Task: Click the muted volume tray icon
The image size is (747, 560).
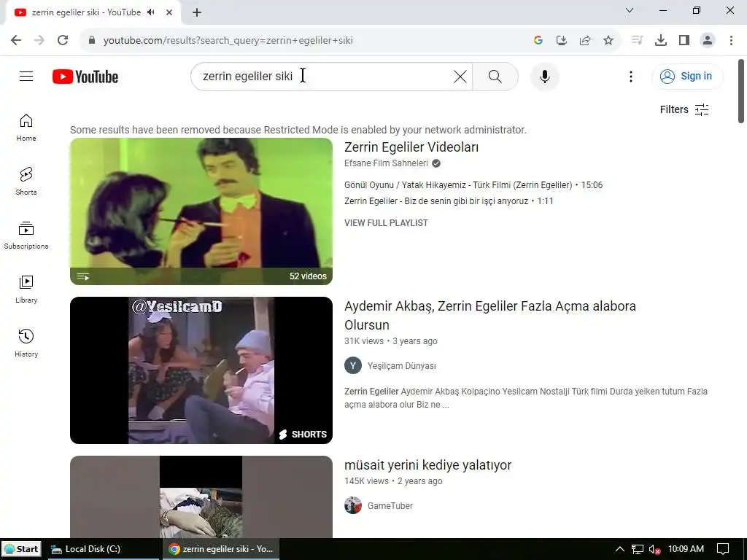Action: point(655,549)
